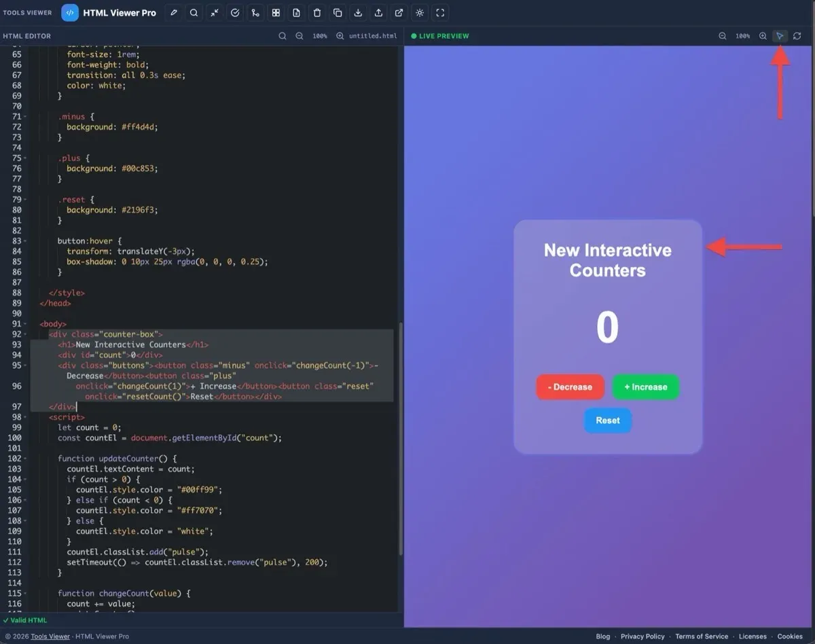This screenshot has height=644, width=815.
Task: Click the upload arrow icon
Action: (378, 13)
